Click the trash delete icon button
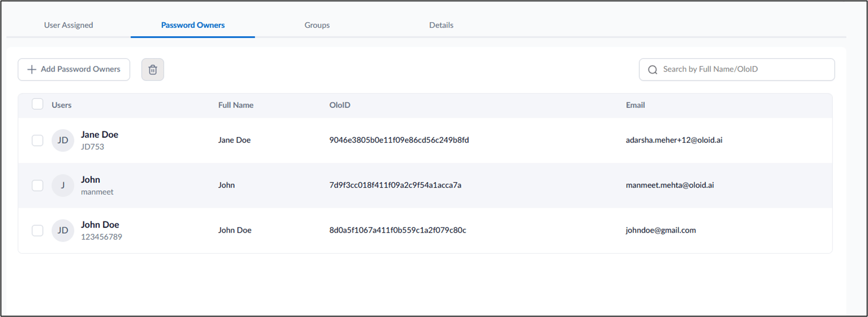This screenshot has height=317, width=868. [153, 69]
